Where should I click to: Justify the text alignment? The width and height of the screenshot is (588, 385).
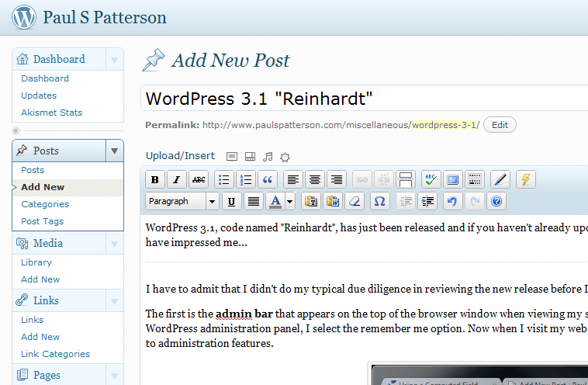253,202
